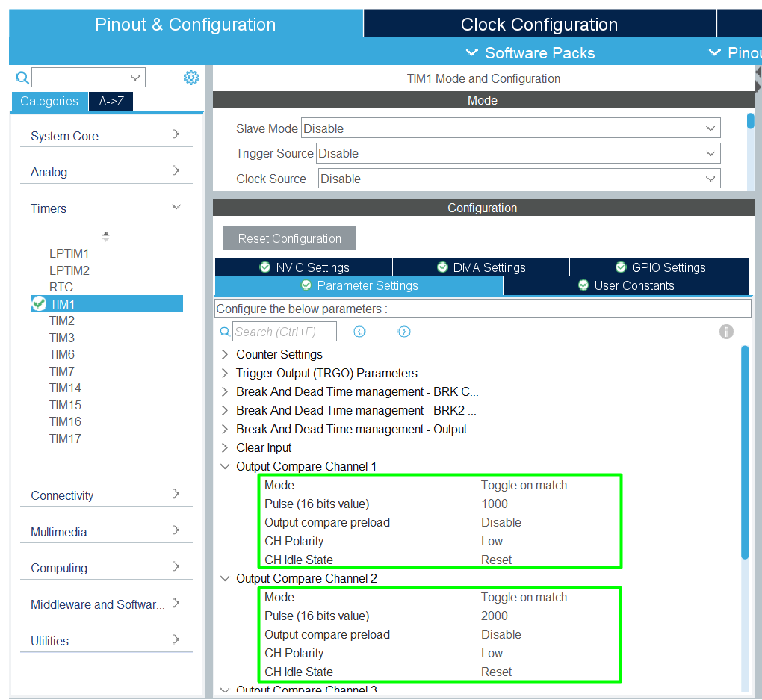Open the Slave Mode dropdown
The height and width of the screenshot is (700, 762).
pyautogui.click(x=510, y=128)
